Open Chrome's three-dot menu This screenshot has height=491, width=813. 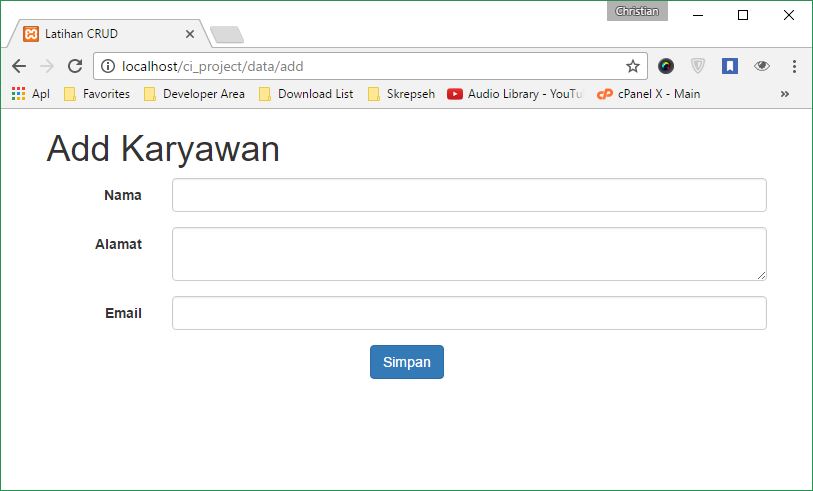794,66
